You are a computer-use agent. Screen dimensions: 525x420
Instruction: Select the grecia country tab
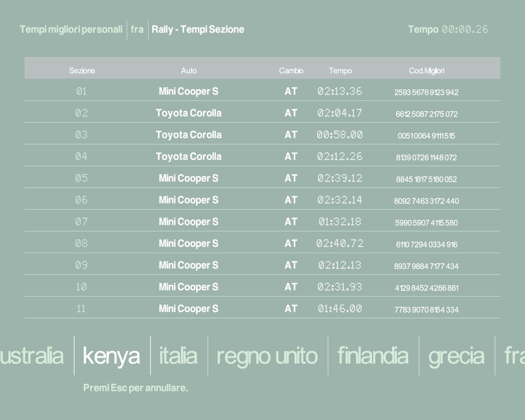(456, 355)
